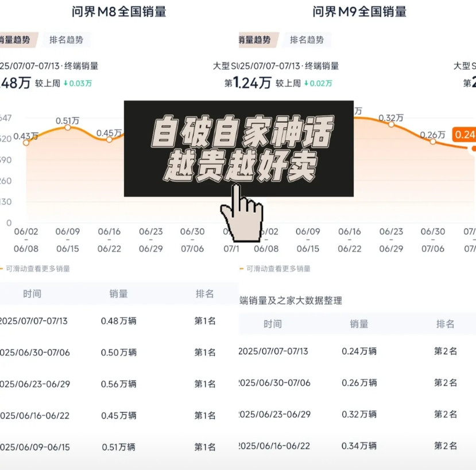Click the 0.26万 data point on M9 chart
Viewport: 476px width, 470px height.
coord(433,141)
